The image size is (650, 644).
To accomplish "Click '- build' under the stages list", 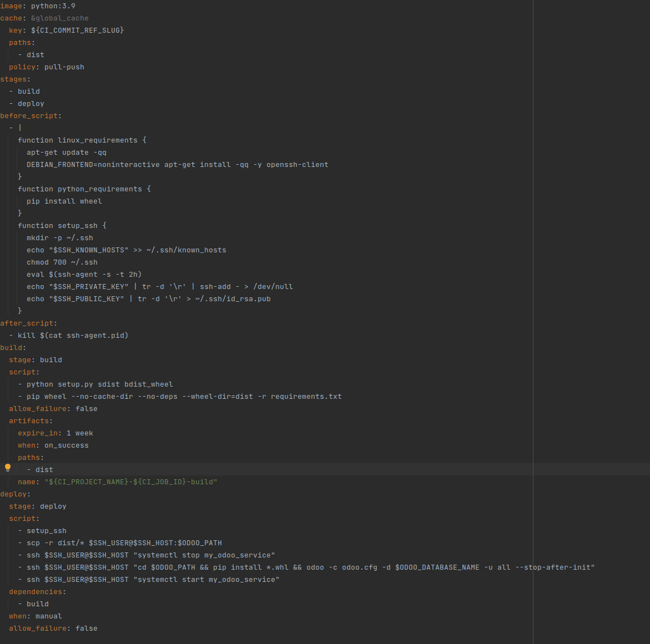I will point(24,92).
